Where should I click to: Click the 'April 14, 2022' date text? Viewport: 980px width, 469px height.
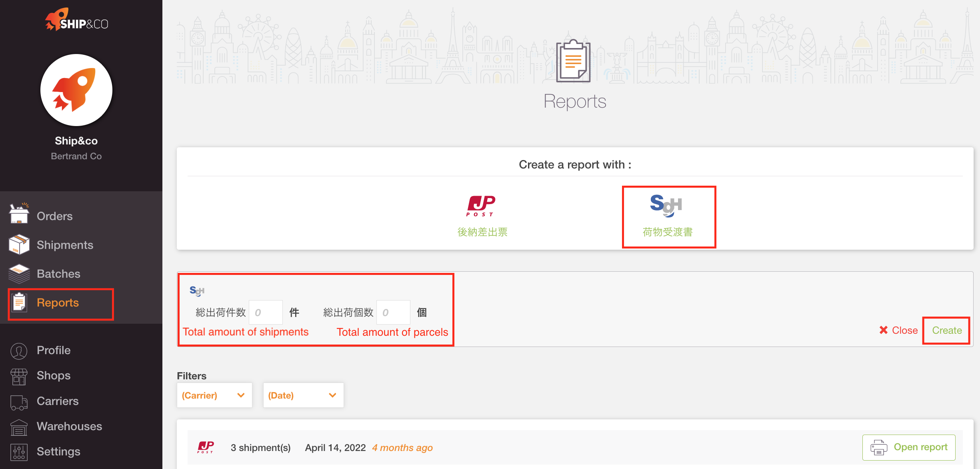coord(335,448)
